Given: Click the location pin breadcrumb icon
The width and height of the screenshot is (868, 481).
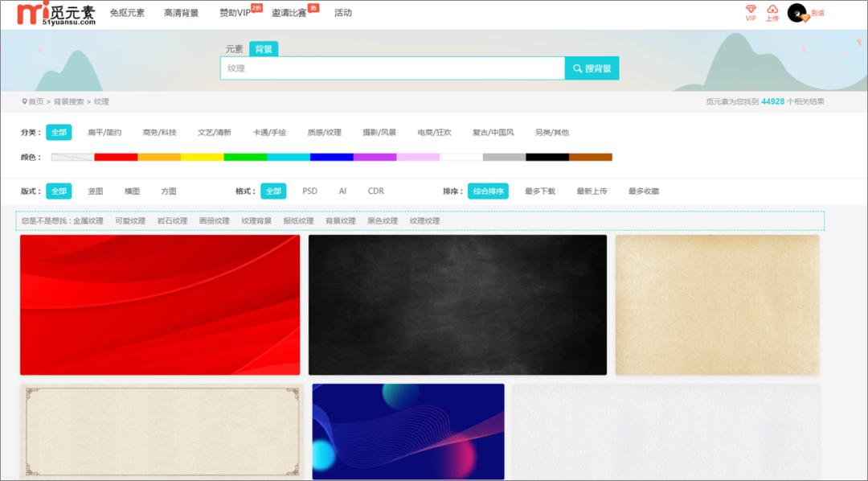Looking at the screenshot, I should click(x=24, y=101).
